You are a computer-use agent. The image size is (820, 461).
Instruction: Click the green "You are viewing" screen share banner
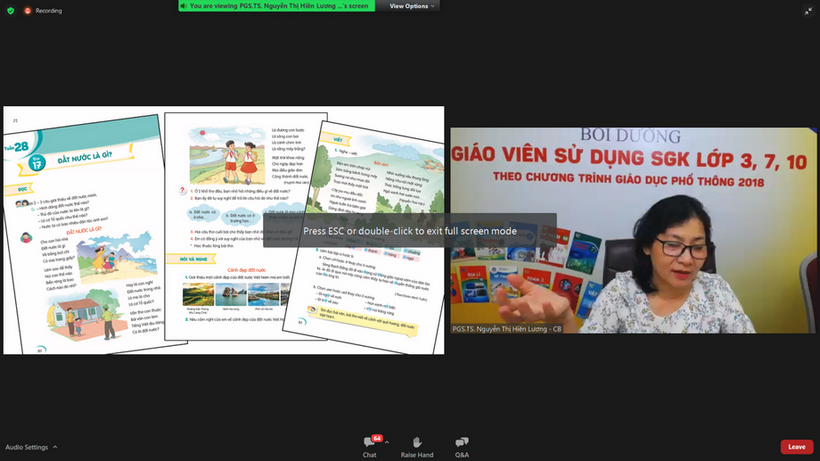(276, 6)
